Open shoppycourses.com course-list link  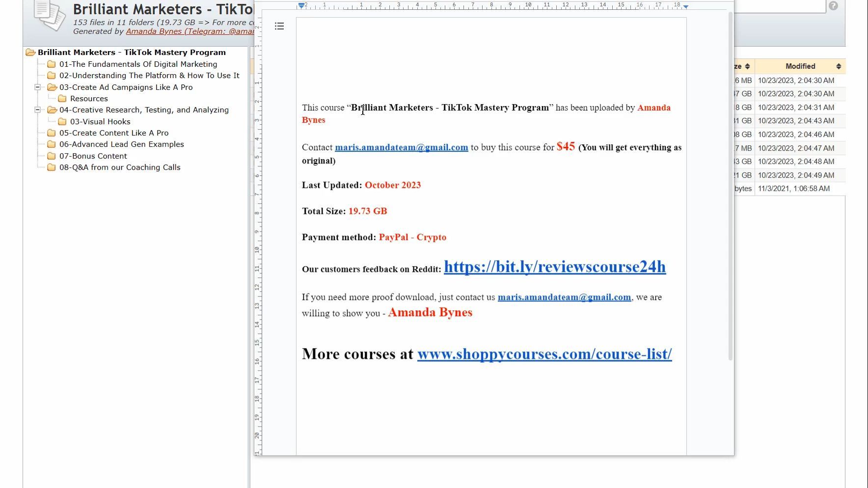(544, 354)
